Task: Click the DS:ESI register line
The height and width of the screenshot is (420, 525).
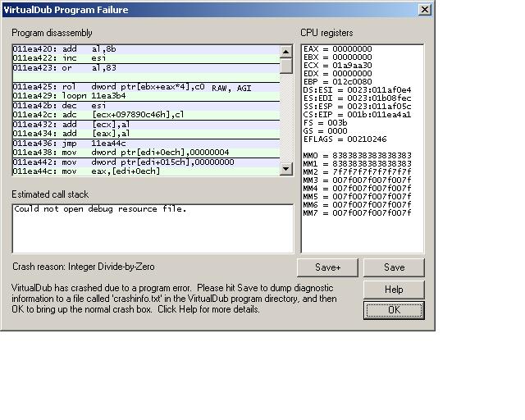Action: 357,90
